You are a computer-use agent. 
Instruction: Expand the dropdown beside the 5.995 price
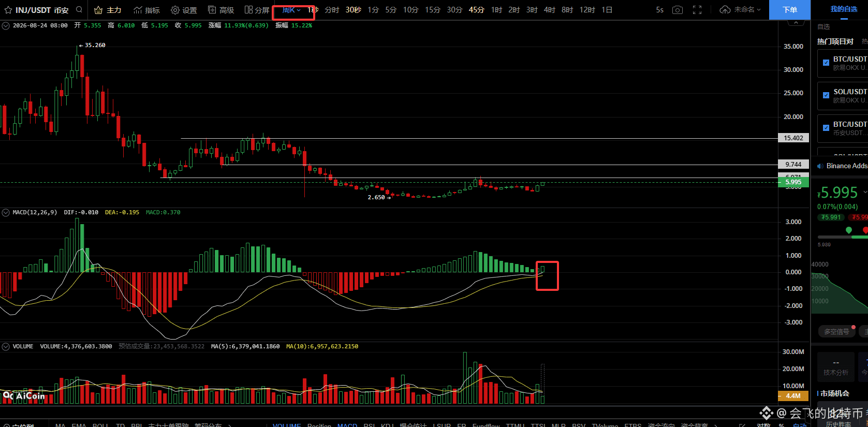(865, 193)
